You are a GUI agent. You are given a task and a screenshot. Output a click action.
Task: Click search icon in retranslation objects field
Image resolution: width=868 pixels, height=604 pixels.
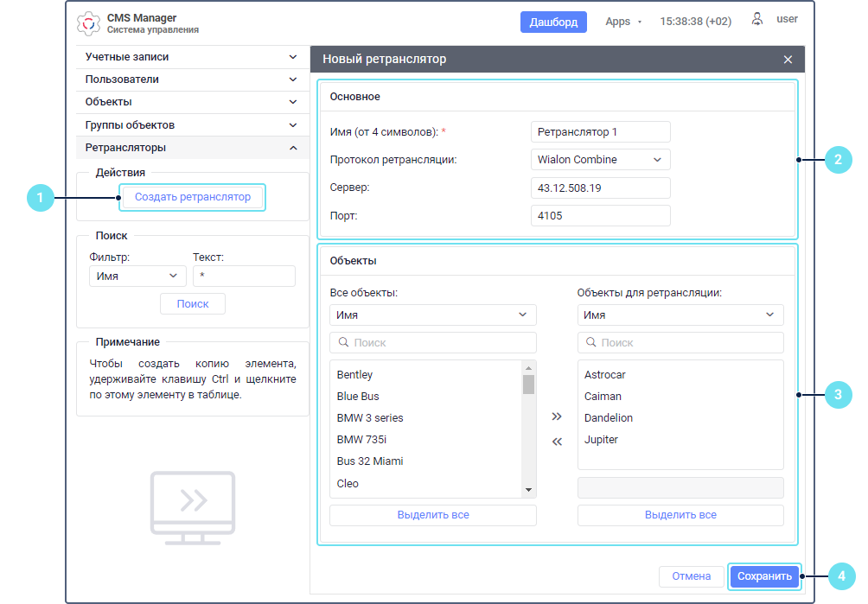coord(590,343)
